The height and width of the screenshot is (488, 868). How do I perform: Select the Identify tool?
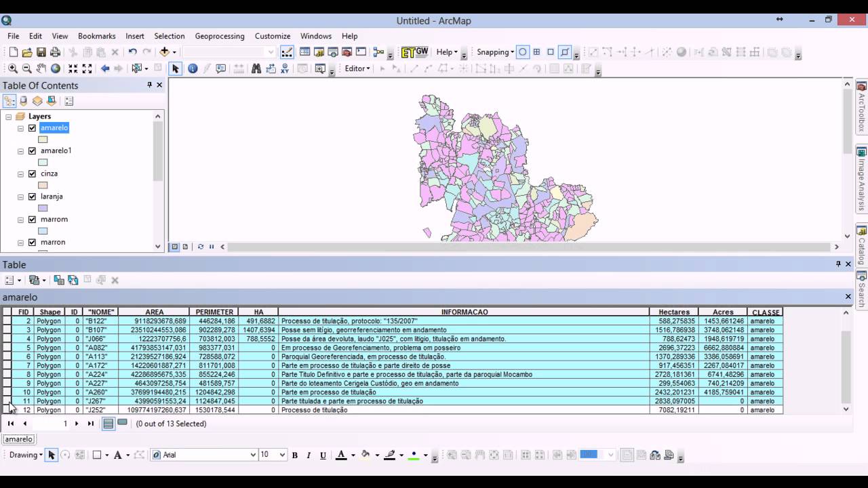pos(193,68)
